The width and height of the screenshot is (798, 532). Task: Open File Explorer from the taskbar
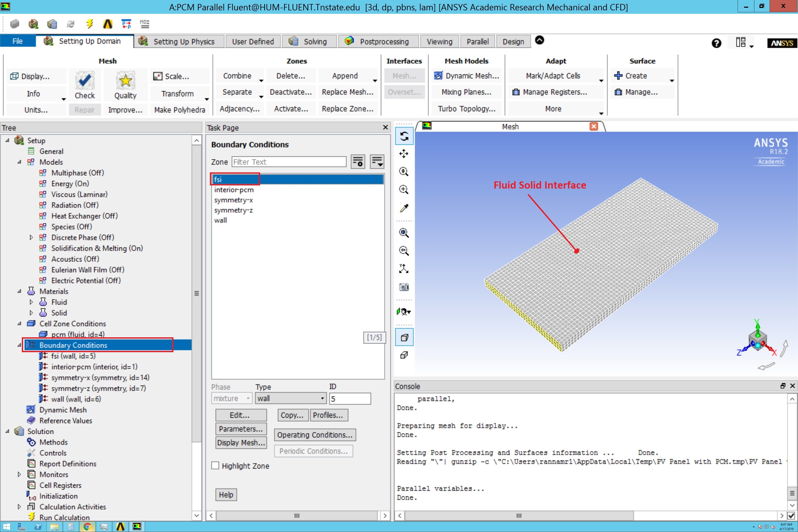pyautogui.click(x=55, y=527)
